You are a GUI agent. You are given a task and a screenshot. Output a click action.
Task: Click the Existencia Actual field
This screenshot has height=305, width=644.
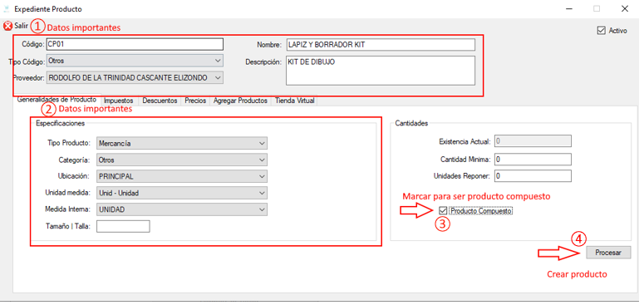coord(533,141)
